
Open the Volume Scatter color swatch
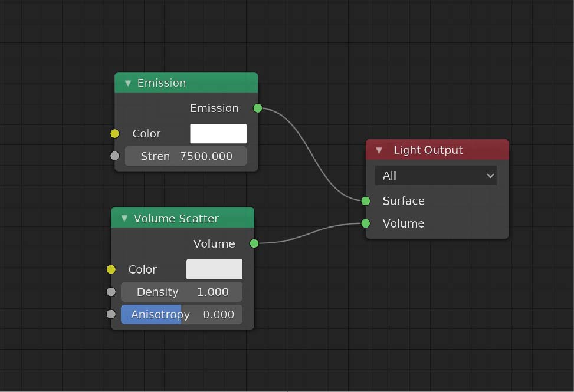(214, 269)
